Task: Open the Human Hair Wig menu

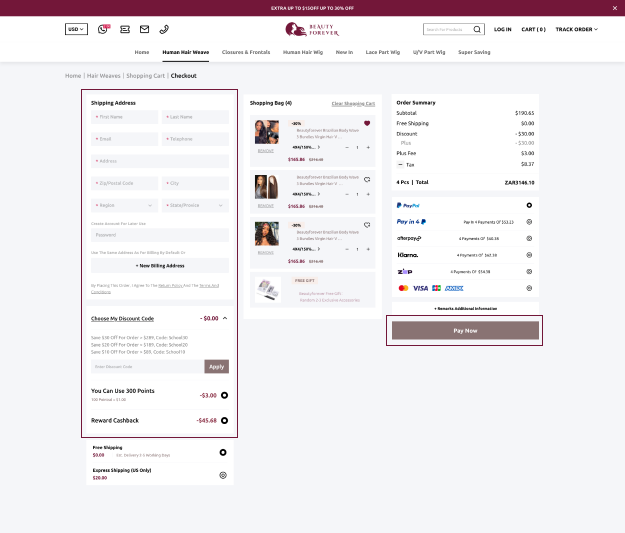Action: [x=304, y=51]
